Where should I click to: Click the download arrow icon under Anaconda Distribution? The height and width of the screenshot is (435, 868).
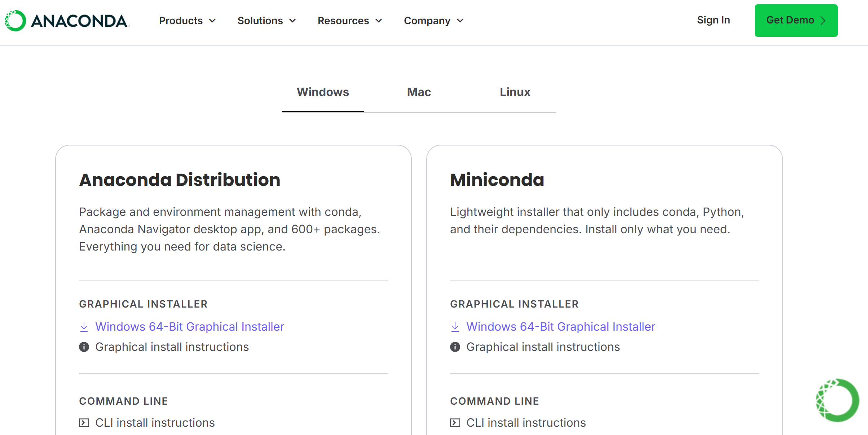84,327
